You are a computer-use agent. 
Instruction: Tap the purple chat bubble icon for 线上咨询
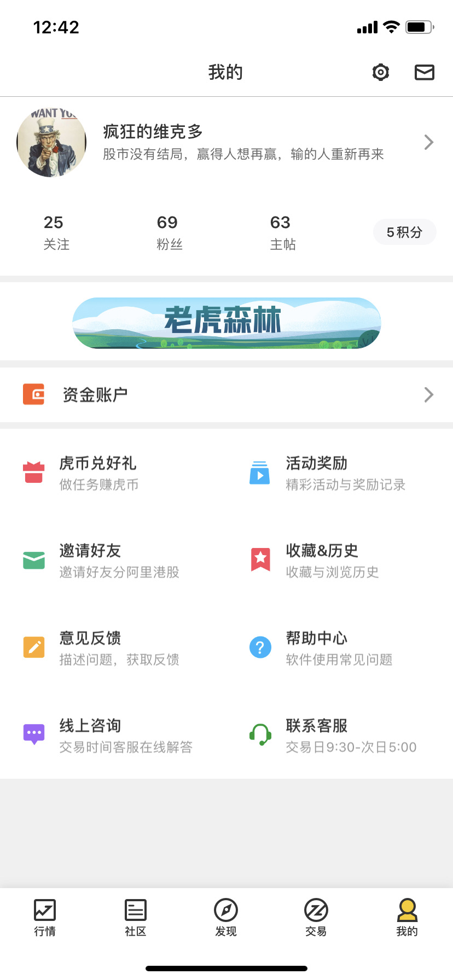(x=34, y=734)
